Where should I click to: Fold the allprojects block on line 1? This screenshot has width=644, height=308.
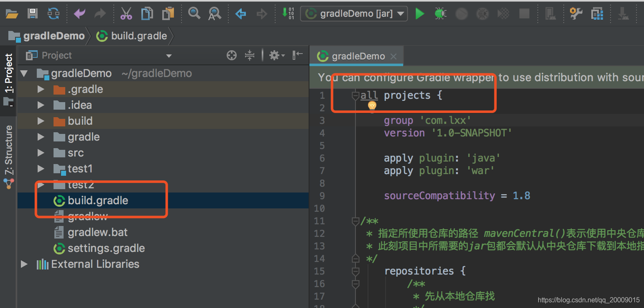(355, 96)
